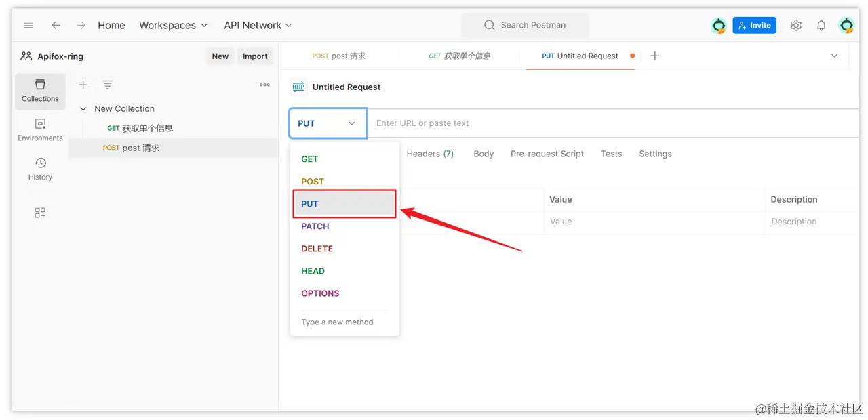Open the hamburger menu icon
The height and width of the screenshot is (420, 868).
[28, 25]
